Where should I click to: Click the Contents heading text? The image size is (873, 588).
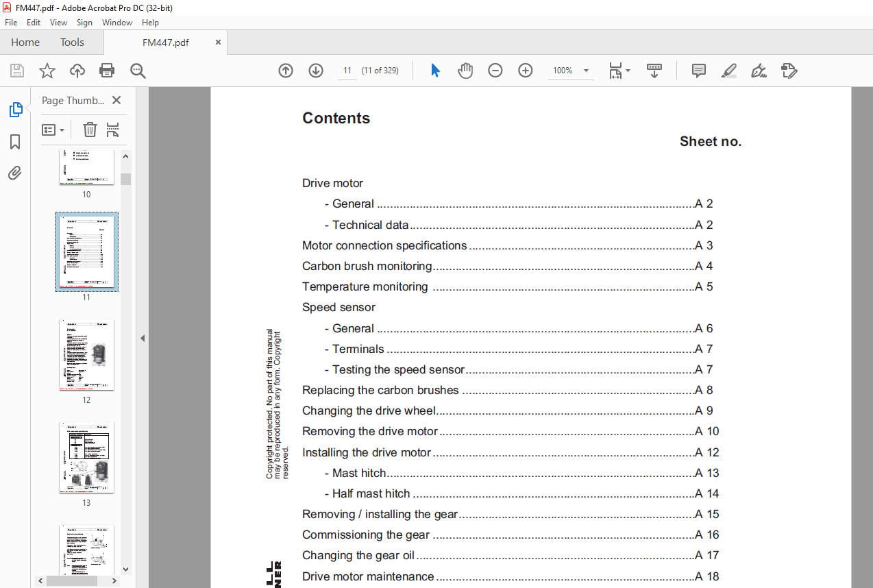pyautogui.click(x=336, y=118)
